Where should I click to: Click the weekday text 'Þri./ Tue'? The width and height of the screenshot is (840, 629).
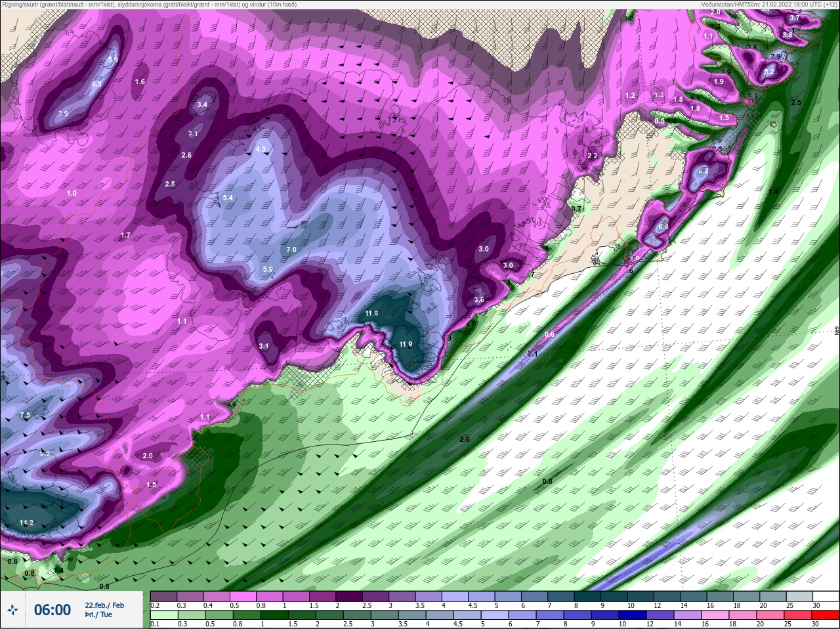[98, 615]
